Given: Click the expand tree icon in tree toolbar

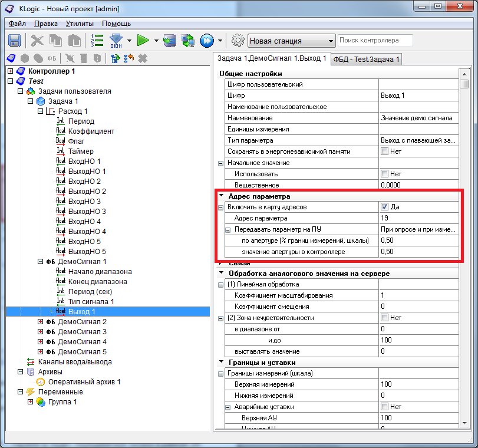Looking at the screenshot, I should [115, 58].
